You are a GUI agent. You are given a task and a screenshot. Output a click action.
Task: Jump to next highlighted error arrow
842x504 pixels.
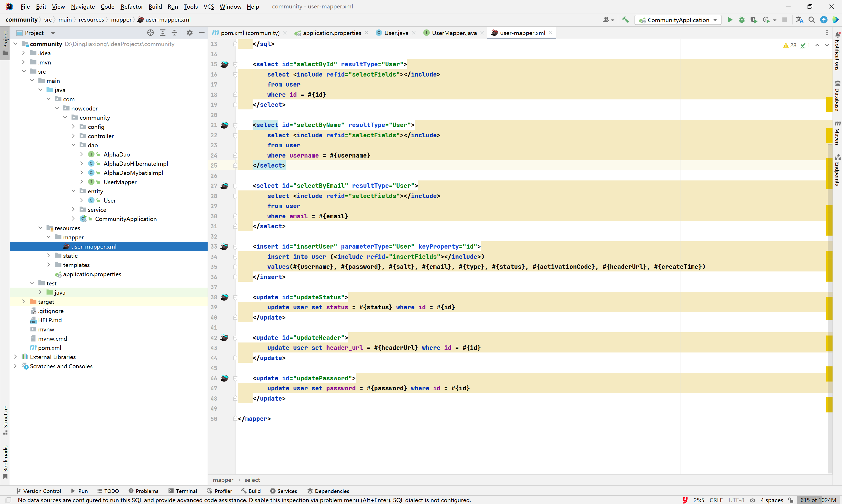pos(827,45)
